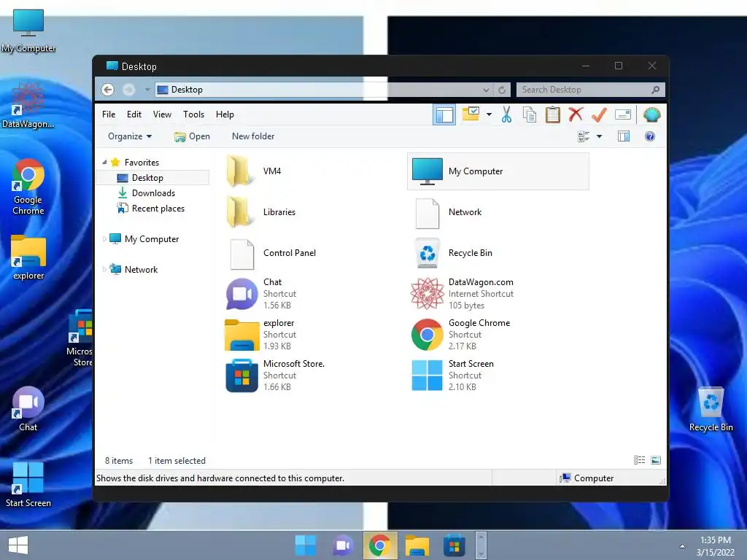This screenshot has height=560, width=747.
Task: Open the View menu
Action: 162,114
